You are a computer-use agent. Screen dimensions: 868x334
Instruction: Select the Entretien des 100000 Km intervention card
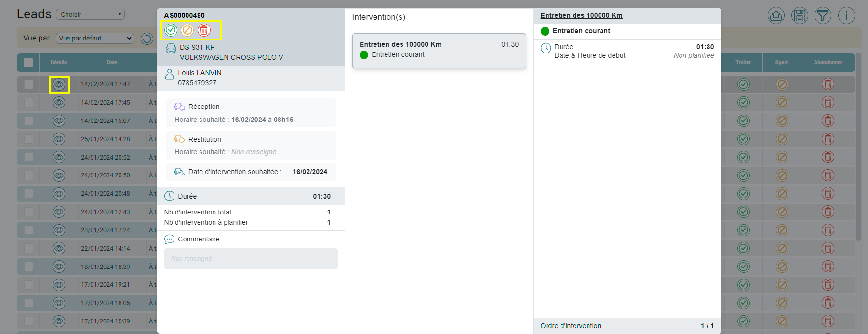(x=439, y=51)
